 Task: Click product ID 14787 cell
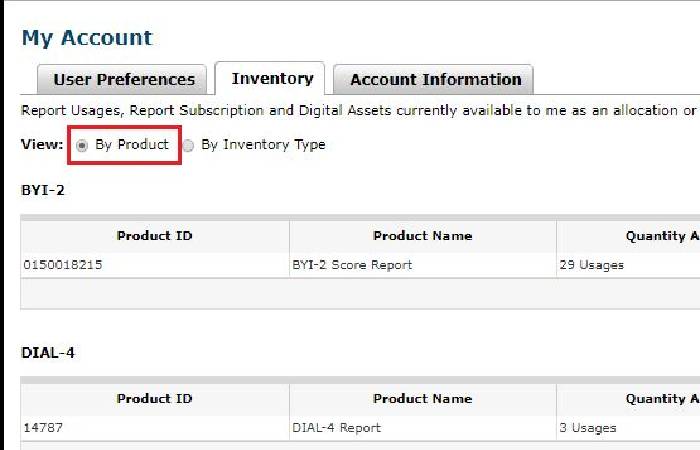coord(42,428)
